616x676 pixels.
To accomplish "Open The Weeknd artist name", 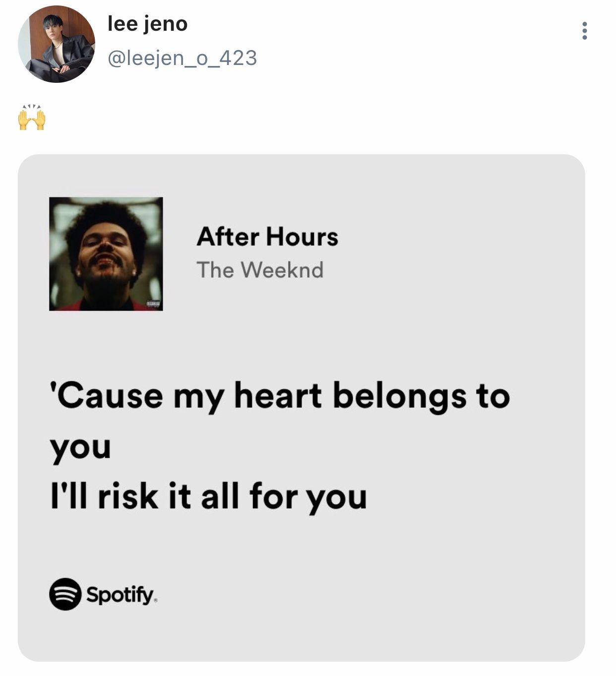I will pos(260,270).
